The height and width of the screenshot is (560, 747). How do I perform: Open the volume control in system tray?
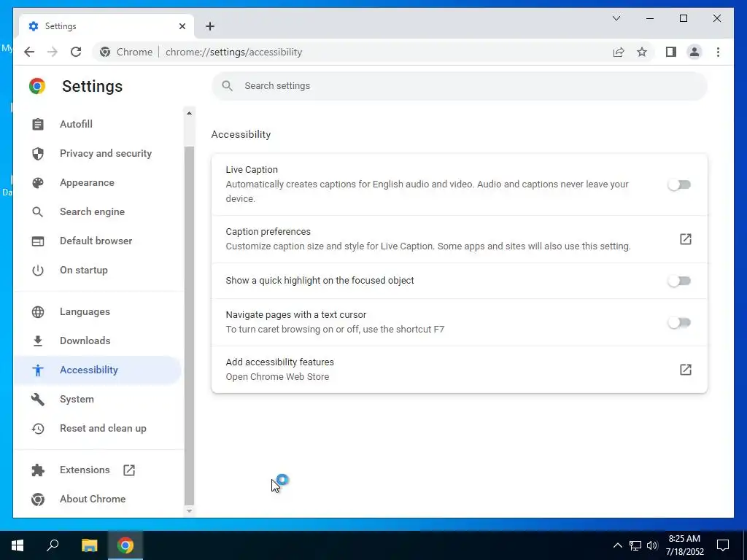[651, 545]
